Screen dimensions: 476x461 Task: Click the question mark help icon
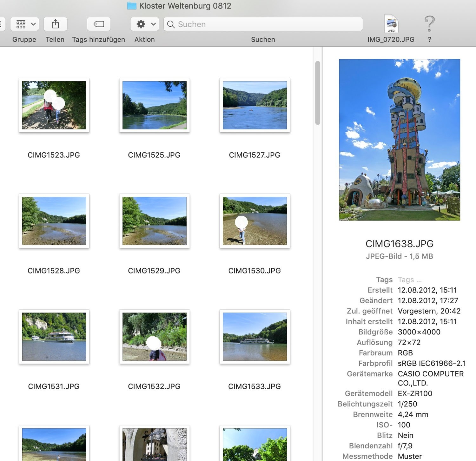[x=429, y=24]
